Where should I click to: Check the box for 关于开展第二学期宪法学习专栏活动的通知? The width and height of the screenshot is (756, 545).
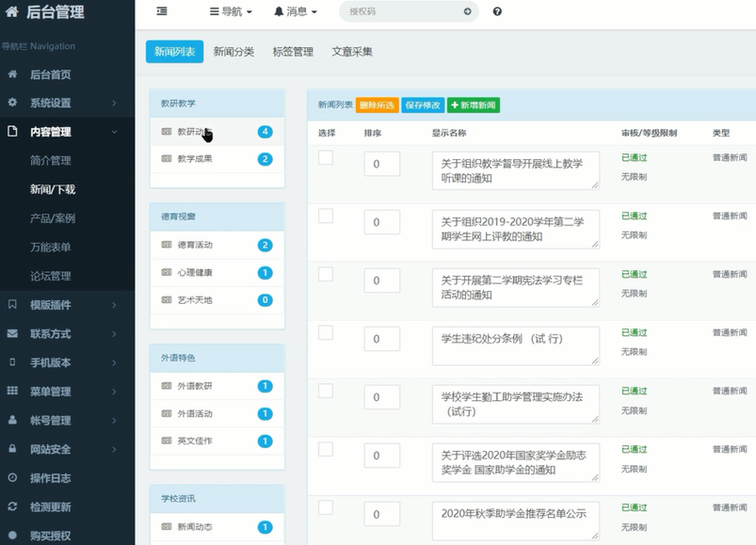point(326,274)
